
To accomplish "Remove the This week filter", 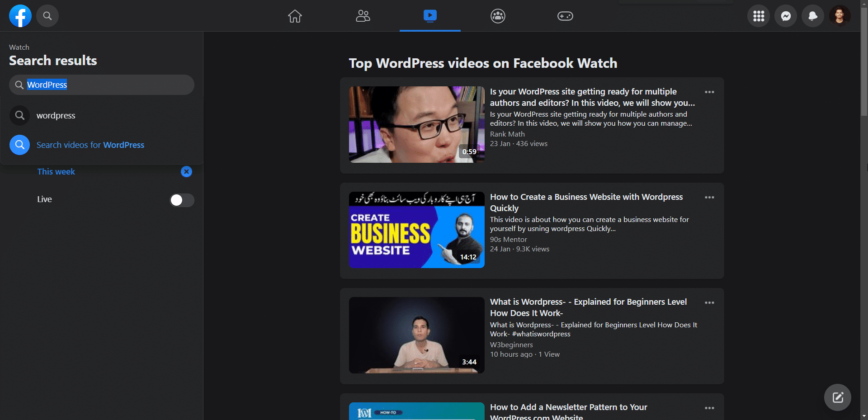I will coord(186,172).
